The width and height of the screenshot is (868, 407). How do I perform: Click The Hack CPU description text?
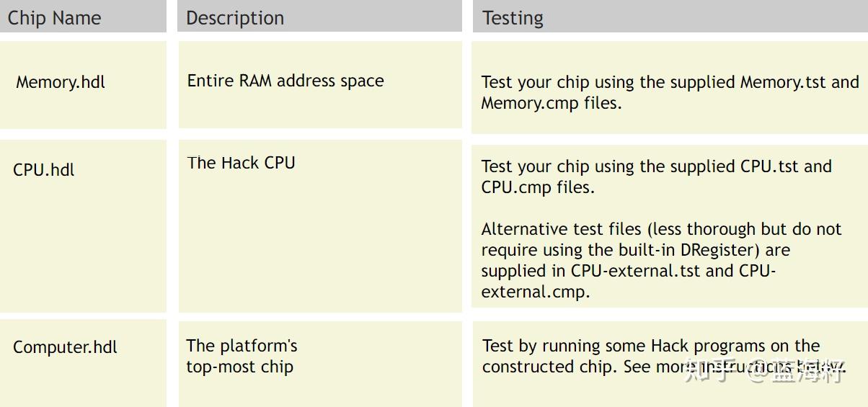(242, 163)
